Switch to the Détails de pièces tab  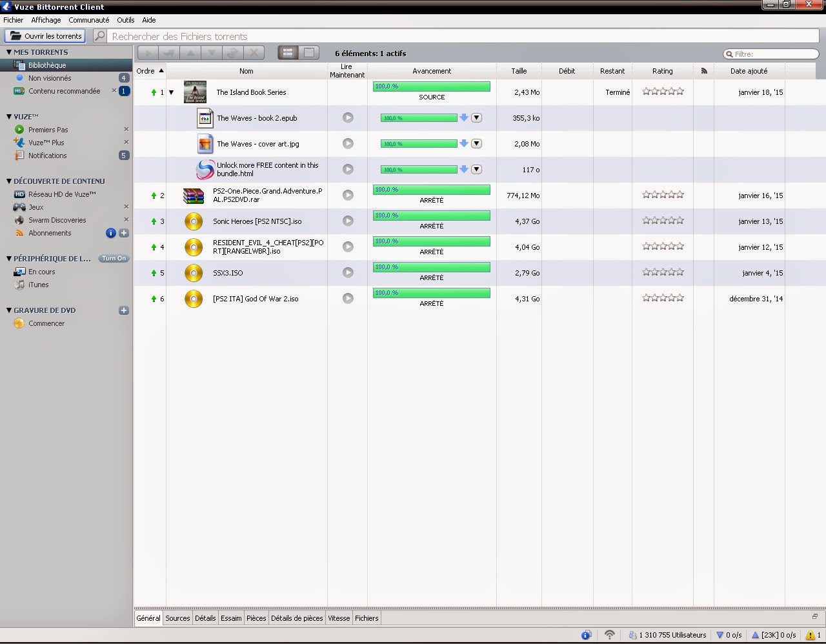(297, 618)
